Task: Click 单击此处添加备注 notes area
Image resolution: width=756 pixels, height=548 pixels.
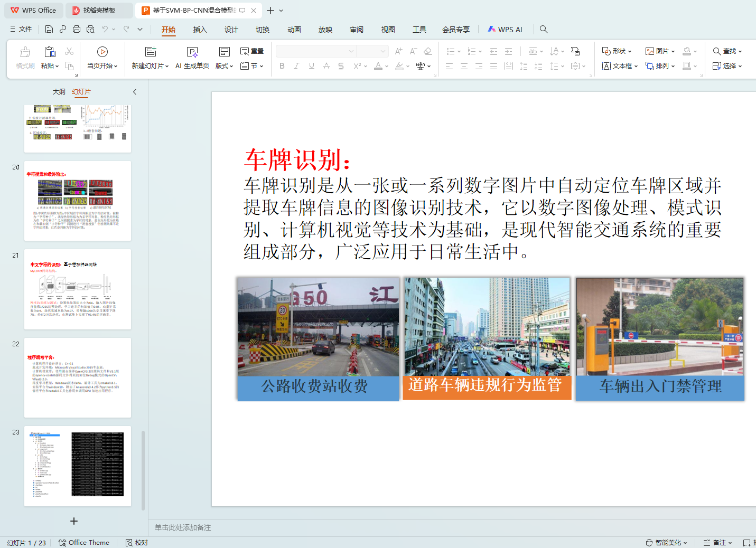Action: click(183, 527)
